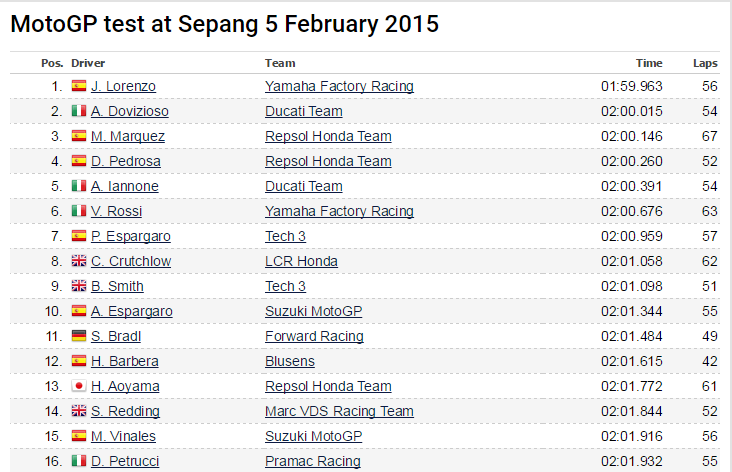
Task: Click the Driver column header
Action: 88,63
